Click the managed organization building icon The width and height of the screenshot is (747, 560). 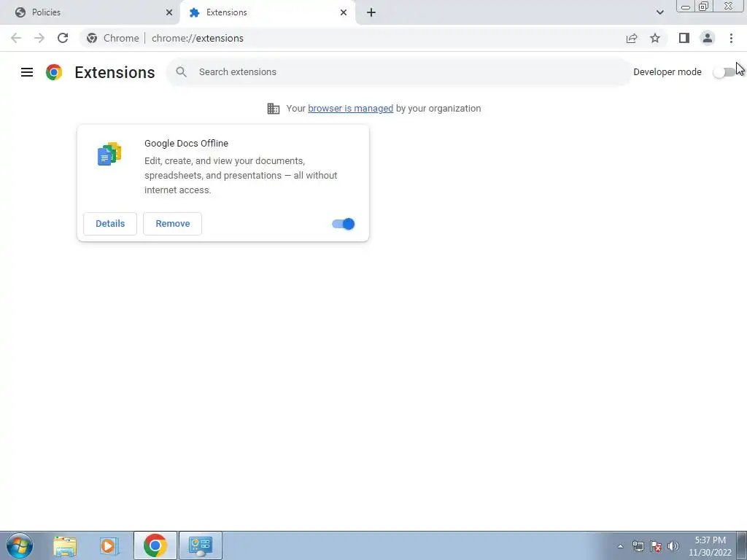pos(274,109)
